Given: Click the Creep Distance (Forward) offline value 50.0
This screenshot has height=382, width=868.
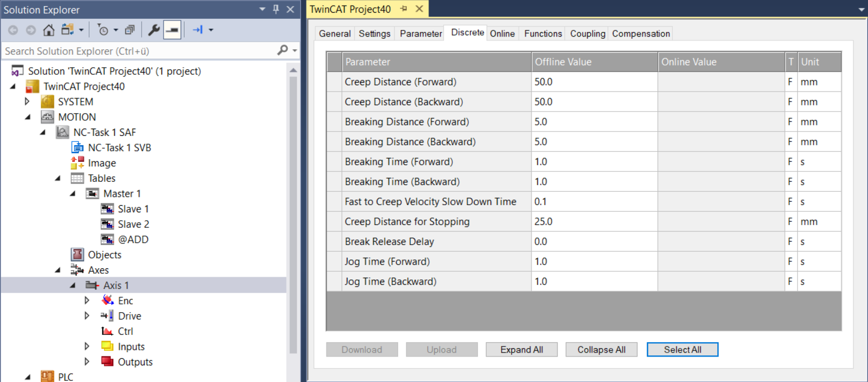Looking at the screenshot, I should pyautogui.click(x=594, y=82).
